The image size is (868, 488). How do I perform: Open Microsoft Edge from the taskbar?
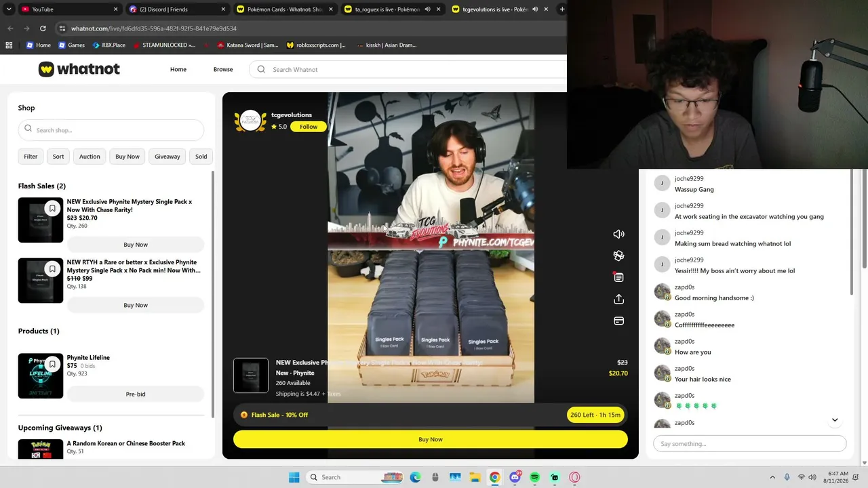415,477
